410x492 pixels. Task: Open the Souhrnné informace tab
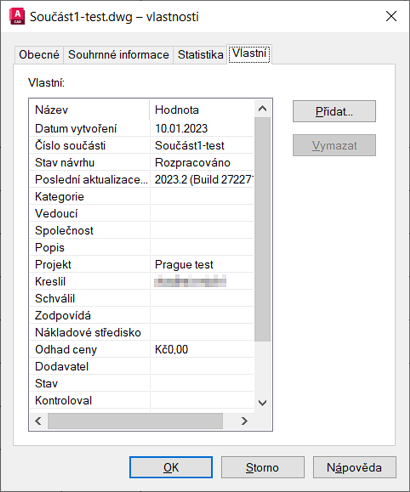[x=118, y=55]
